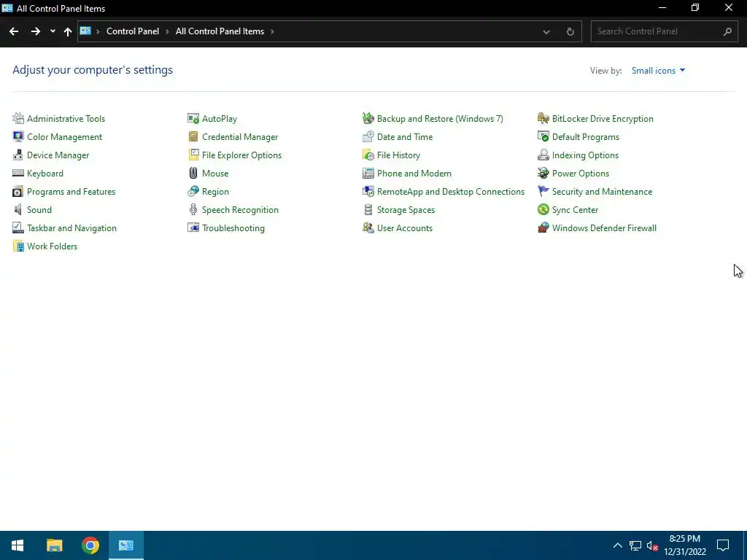Screen dimensions: 747x560
Task: Click the Indexing Options icon
Action: tap(543, 155)
